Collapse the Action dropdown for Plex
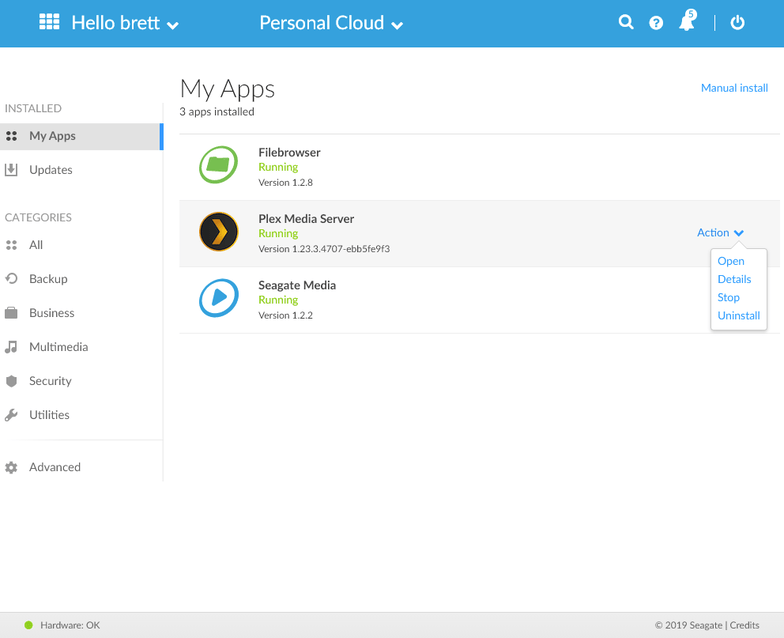784x638 pixels. [720, 232]
